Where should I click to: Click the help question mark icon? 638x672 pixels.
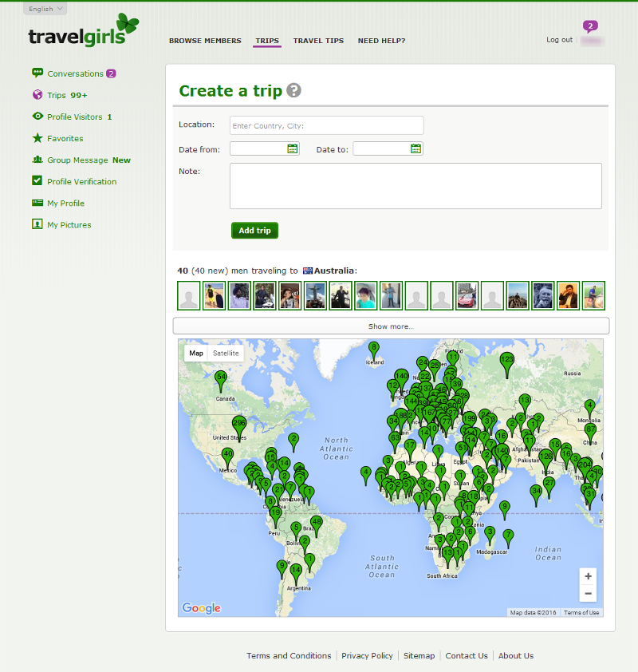point(293,90)
